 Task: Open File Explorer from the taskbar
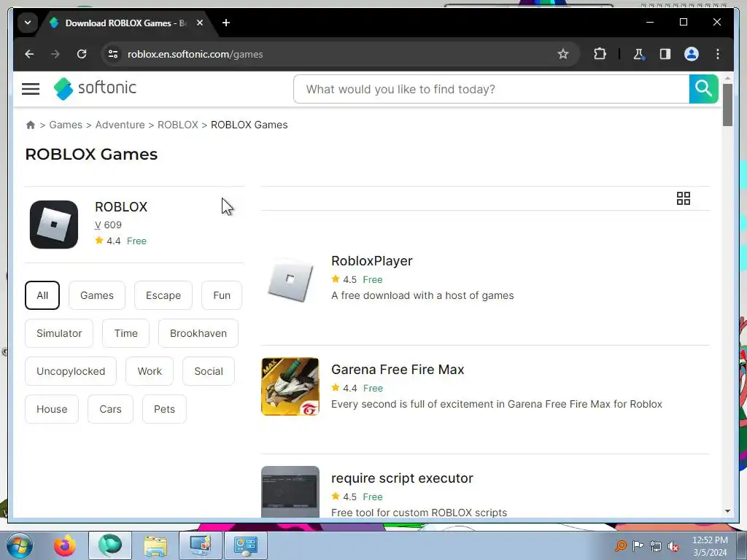coord(155,545)
